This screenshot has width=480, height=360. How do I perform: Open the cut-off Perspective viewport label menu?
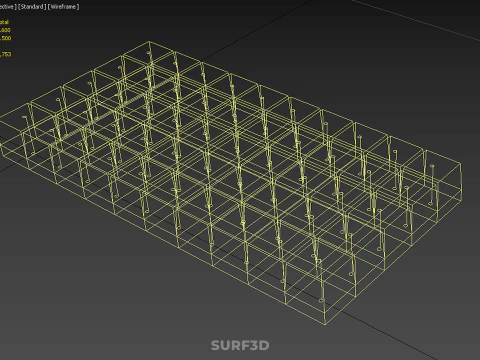point(8,7)
